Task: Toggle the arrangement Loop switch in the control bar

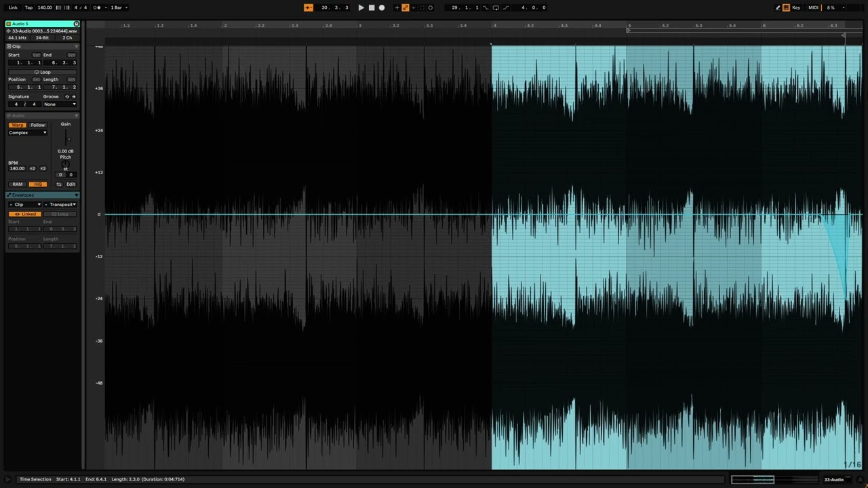Action: pyautogui.click(x=496, y=7)
